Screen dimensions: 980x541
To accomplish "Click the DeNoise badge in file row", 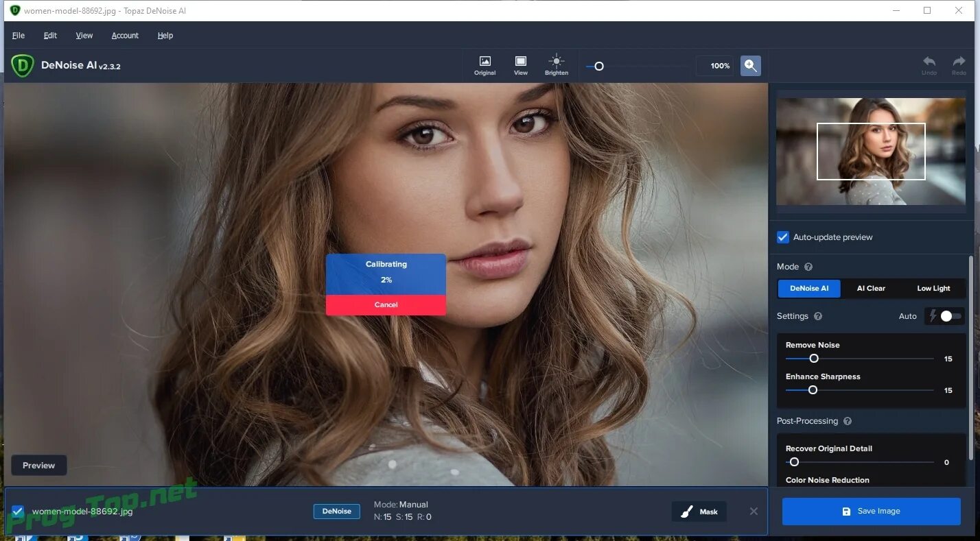I will tap(336, 512).
